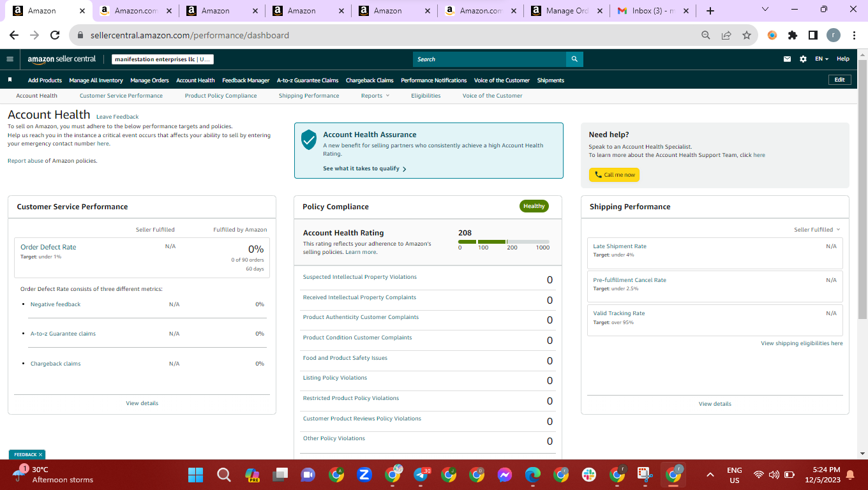The height and width of the screenshot is (490, 868).
Task: Open the Reports dropdown
Action: [375, 96]
